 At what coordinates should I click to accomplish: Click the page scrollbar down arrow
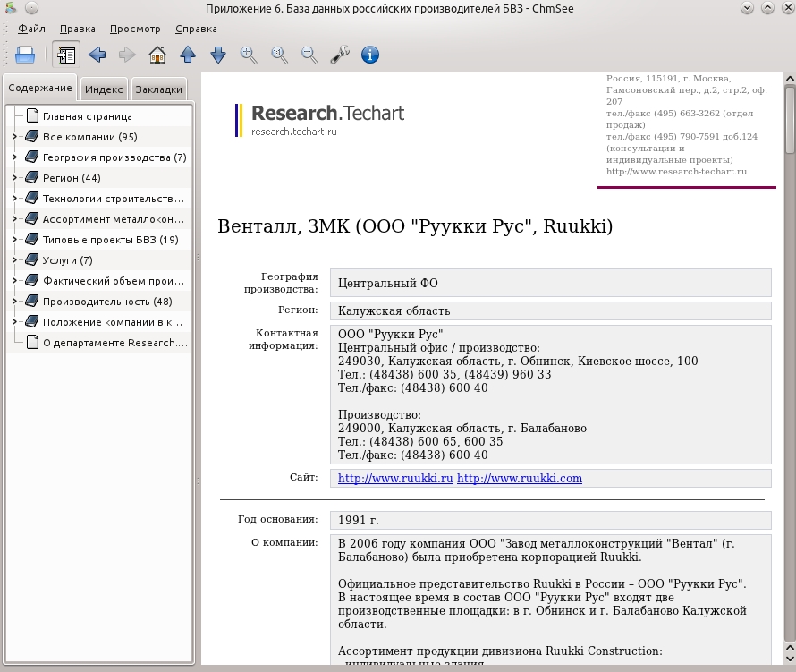[790, 659]
